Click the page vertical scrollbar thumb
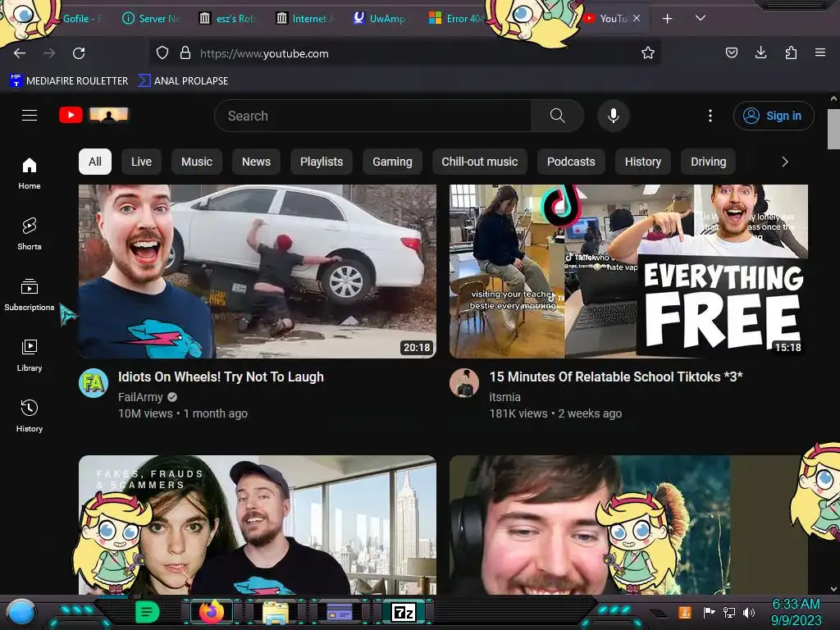The height and width of the screenshot is (630, 840). pos(833,129)
